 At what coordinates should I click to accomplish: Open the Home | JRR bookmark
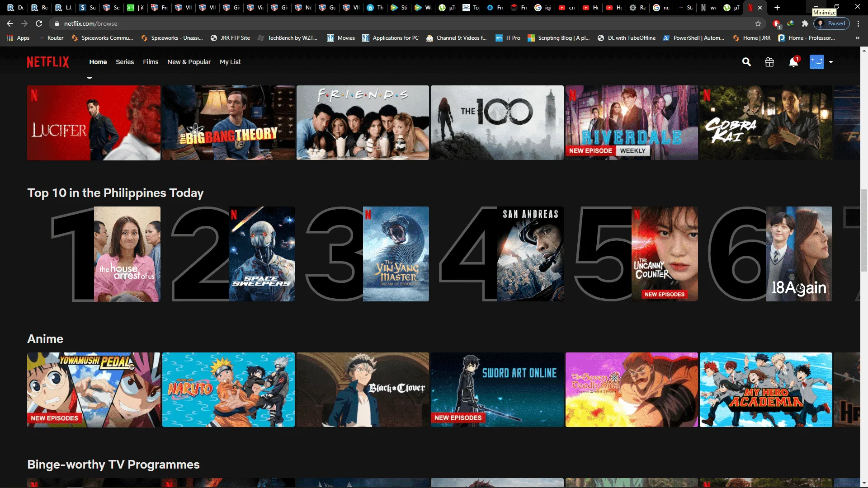pyautogui.click(x=752, y=38)
